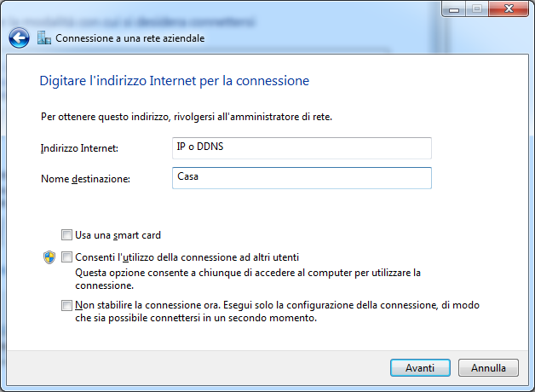The image size is (535, 392).
Task: Minimize the connection wizard window
Action: (x=454, y=9)
